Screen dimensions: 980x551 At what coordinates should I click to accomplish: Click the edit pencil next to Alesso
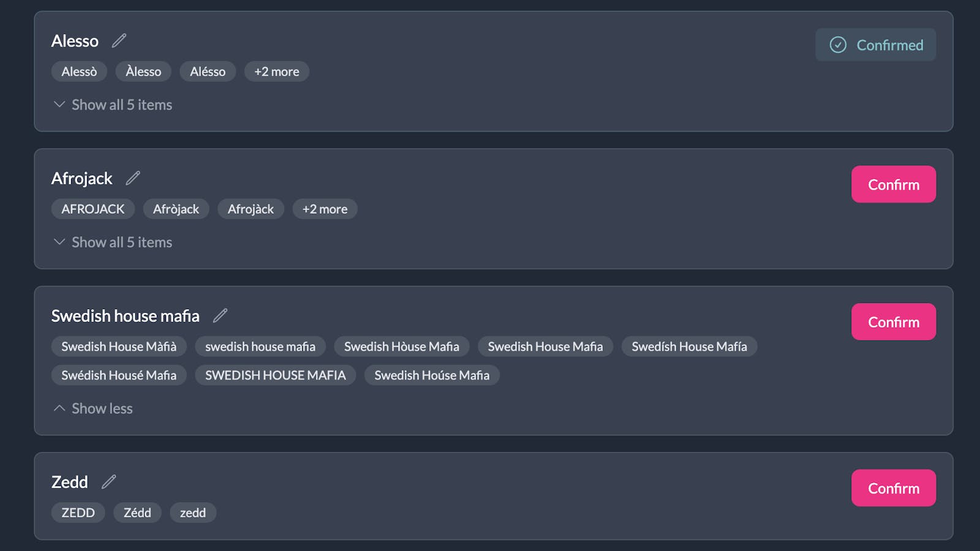tap(119, 41)
